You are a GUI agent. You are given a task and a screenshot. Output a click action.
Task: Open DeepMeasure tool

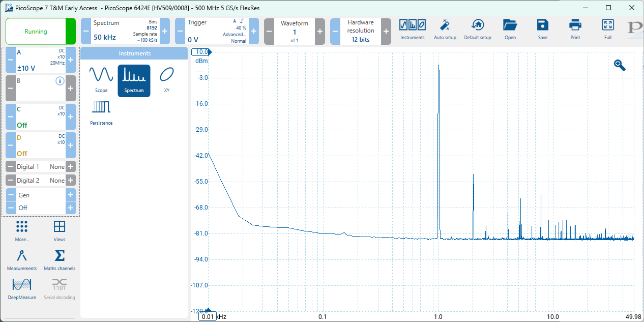point(22,289)
